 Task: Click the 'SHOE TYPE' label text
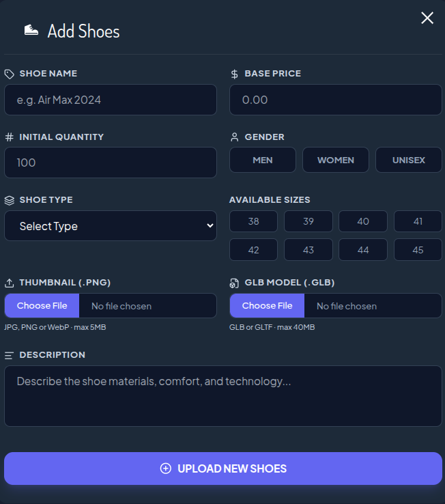coord(46,200)
